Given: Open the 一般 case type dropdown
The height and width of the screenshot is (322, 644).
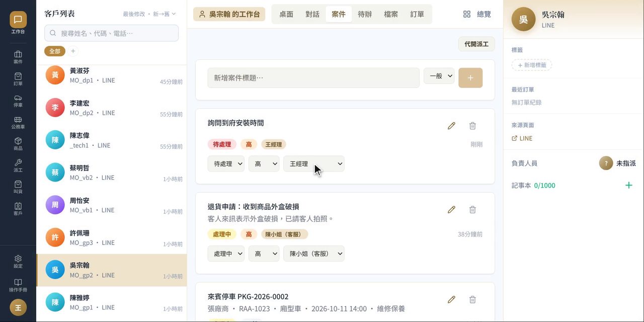Looking at the screenshot, I should click(439, 76).
